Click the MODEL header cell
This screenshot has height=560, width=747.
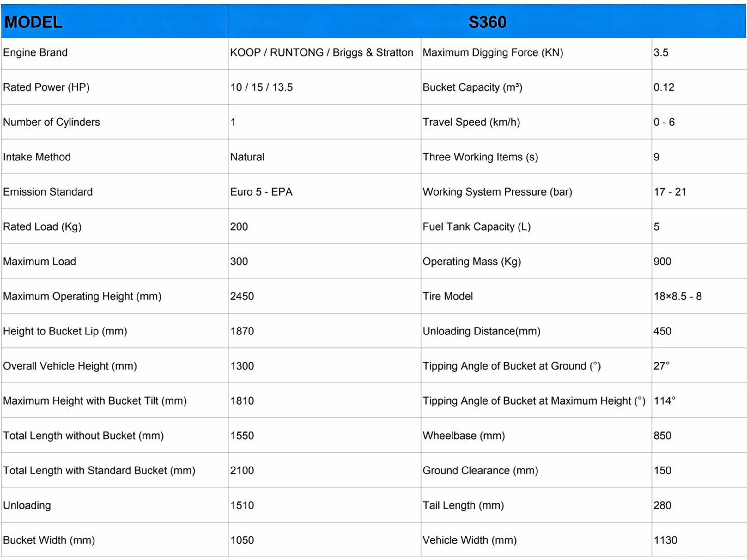33,22
